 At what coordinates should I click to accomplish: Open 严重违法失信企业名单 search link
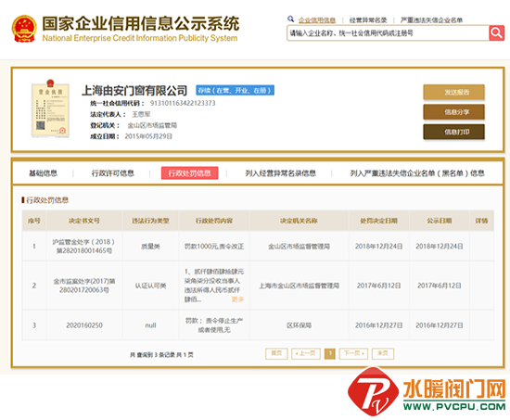pyautogui.click(x=431, y=20)
